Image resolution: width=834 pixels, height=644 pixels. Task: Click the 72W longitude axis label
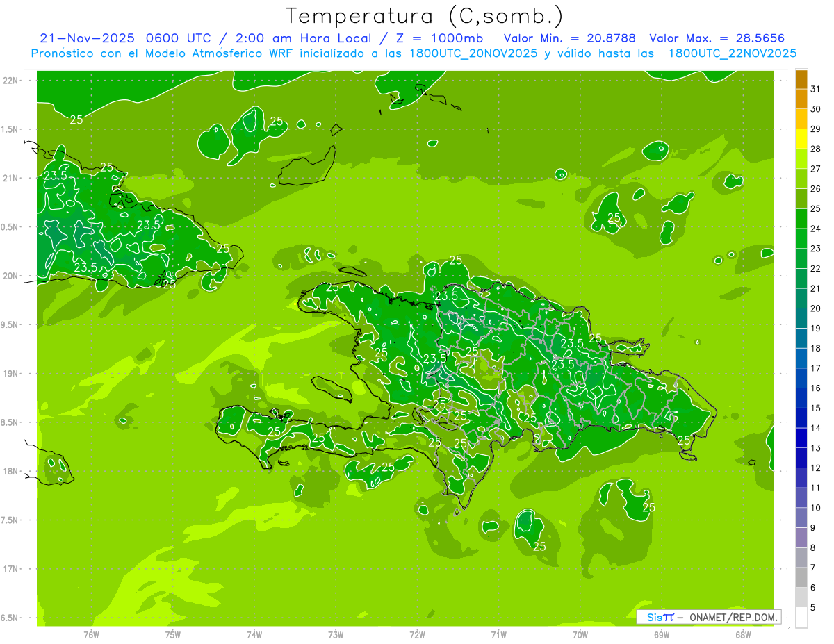pos(417,634)
